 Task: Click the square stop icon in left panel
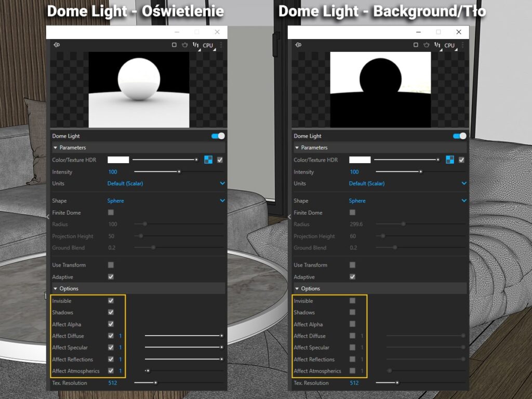[175, 45]
